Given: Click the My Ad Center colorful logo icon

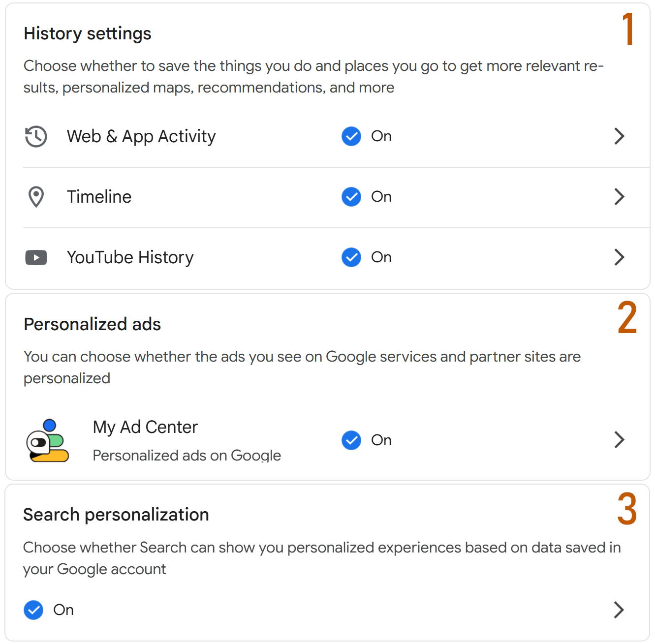Looking at the screenshot, I should pyautogui.click(x=47, y=440).
